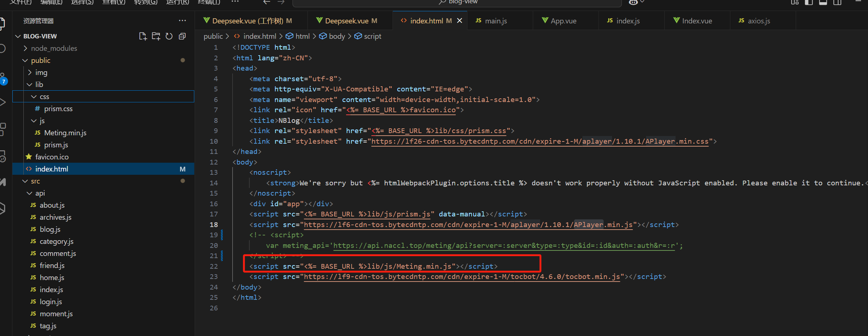The width and height of the screenshot is (868, 336).
Task: Open the source control view with badge 7
Action: (3, 79)
